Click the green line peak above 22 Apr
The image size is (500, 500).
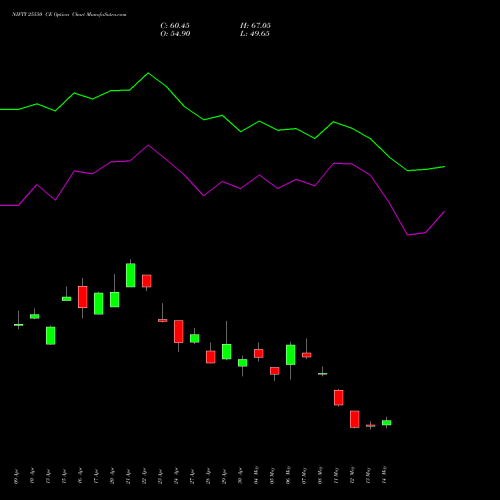(x=148, y=73)
